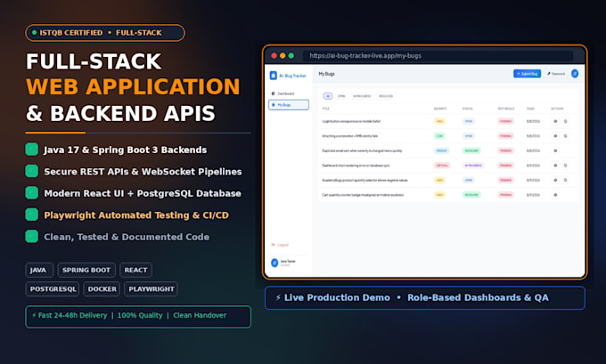
Task: Open bug titled Attaching a screenshot >5MB silently fails
Action: coord(349,136)
